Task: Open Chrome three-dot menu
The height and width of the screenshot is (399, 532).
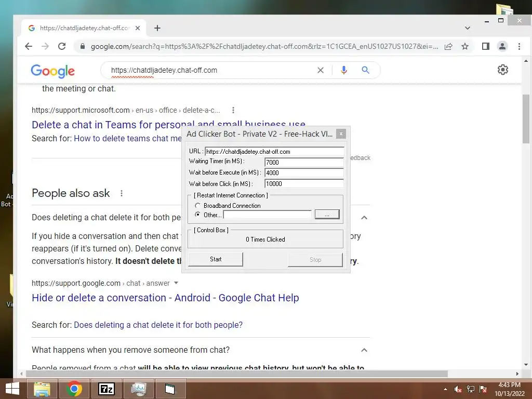Action: 519,46
